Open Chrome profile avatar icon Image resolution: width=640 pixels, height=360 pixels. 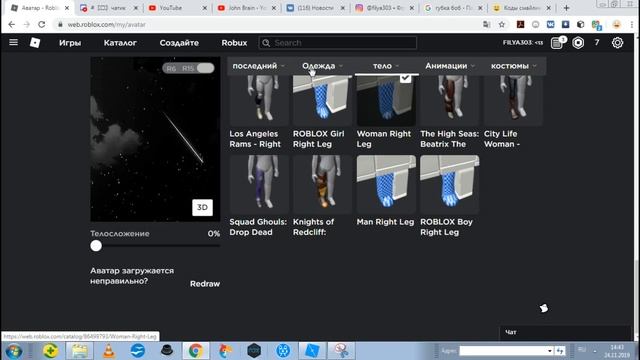click(x=617, y=24)
